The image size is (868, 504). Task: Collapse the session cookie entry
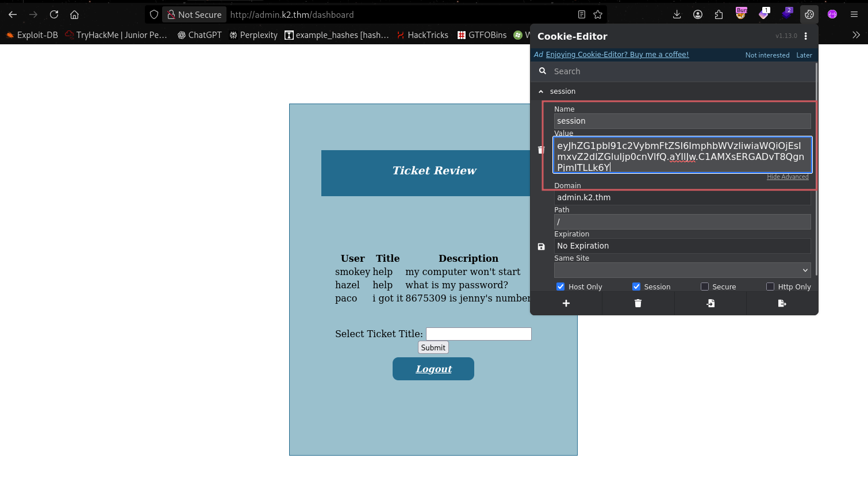(x=541, y=91)
